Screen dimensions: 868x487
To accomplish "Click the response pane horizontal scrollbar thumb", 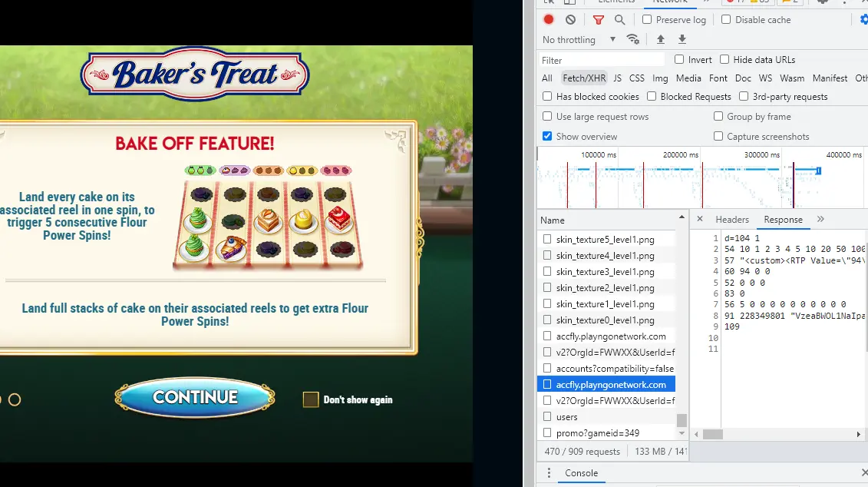I will pyautogui.click(x=712, y=434).
